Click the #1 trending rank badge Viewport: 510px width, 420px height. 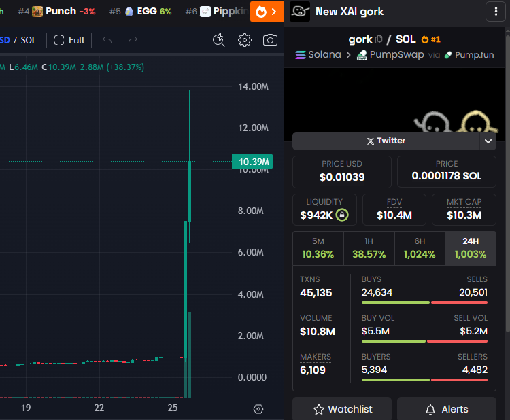tap(430, 39)
